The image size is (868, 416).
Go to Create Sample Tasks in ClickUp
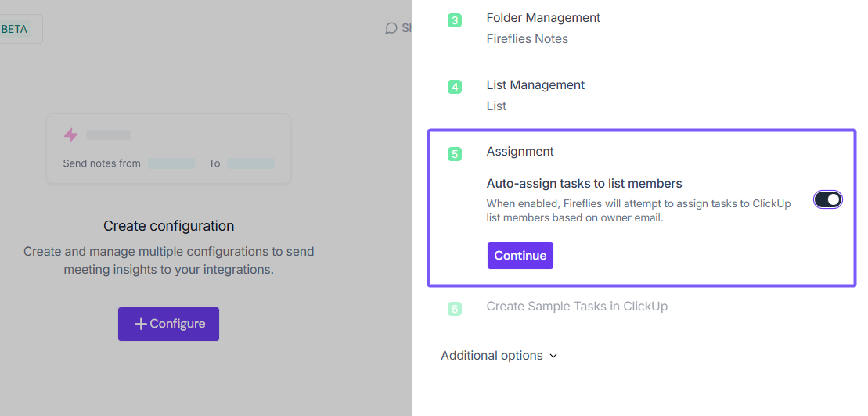(577, 307)
